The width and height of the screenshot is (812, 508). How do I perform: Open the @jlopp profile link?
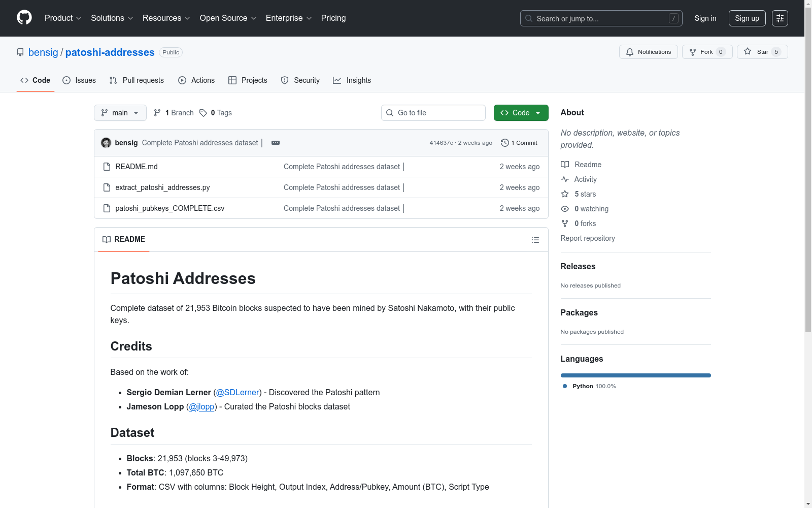201,406
